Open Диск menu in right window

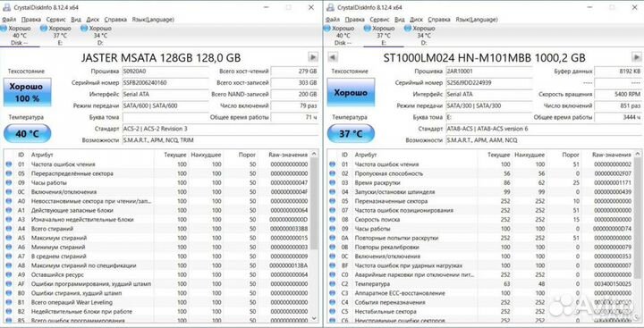tap(417, 20)
